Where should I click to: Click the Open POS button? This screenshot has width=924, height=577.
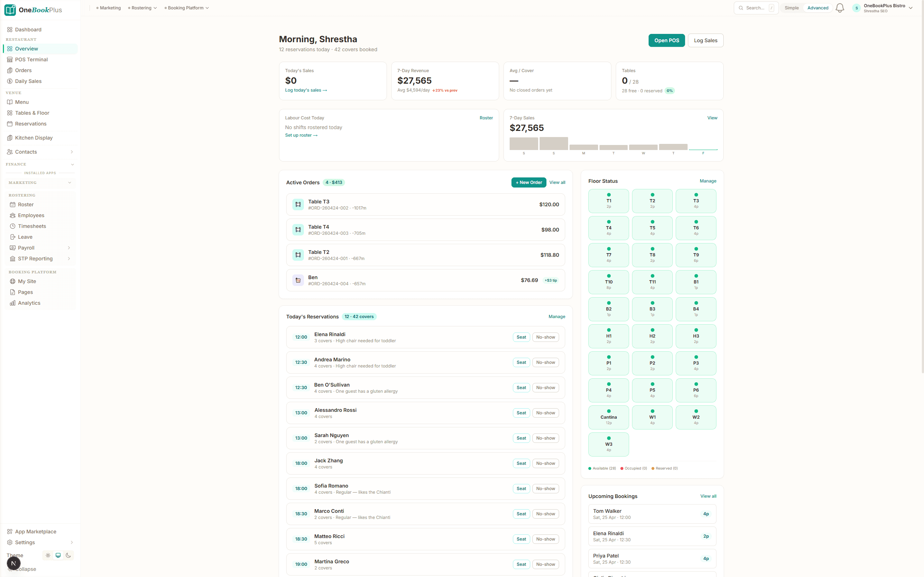(x=666, y=40)
